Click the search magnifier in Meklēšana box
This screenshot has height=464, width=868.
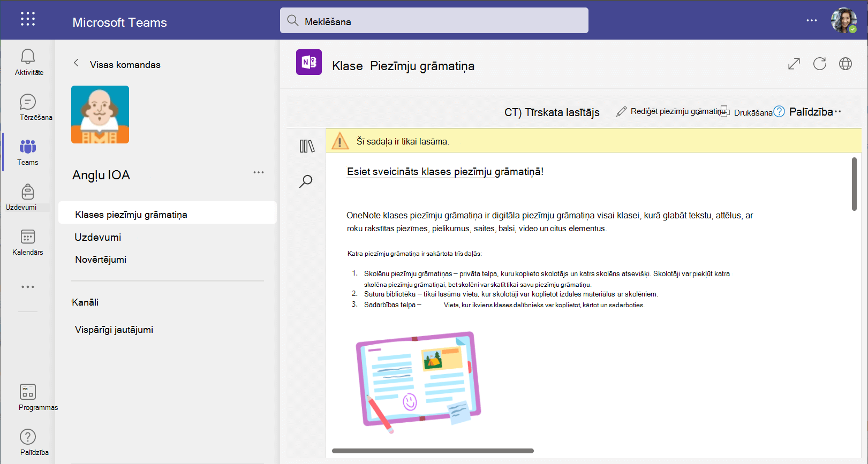tap(292, 20)
